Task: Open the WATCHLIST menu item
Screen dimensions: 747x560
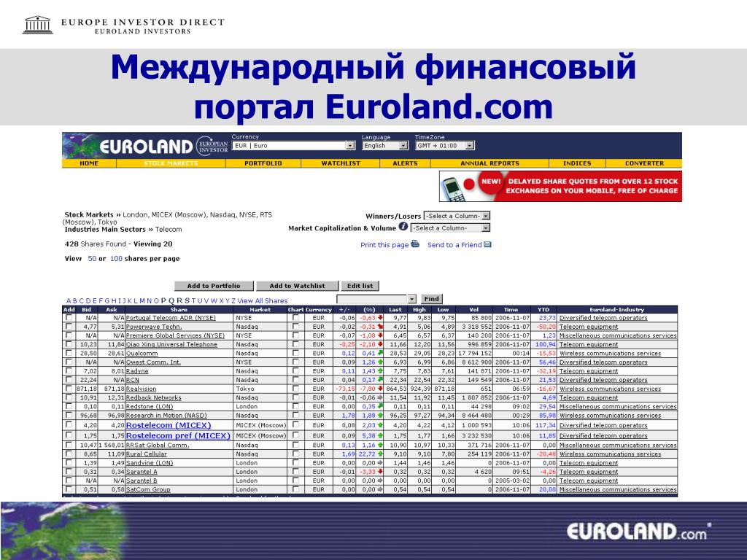Action: pos(341,163)
